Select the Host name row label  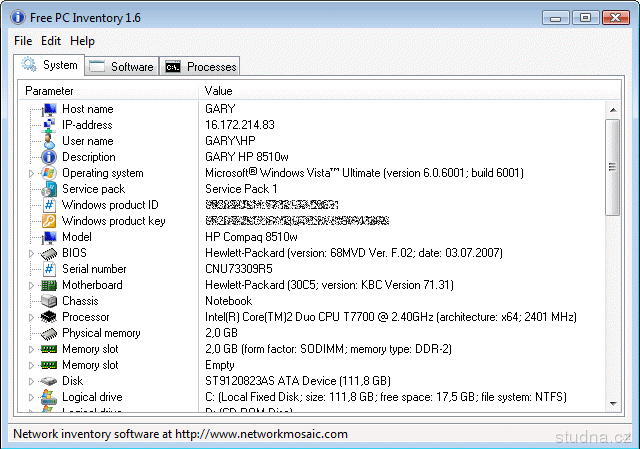87,109
